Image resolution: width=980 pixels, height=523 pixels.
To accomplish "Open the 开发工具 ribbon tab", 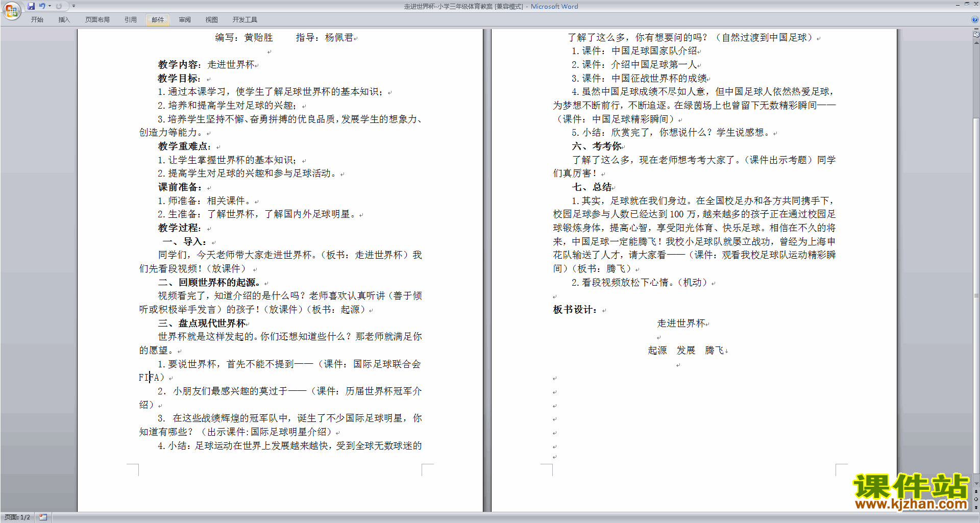I will [245, 20].
